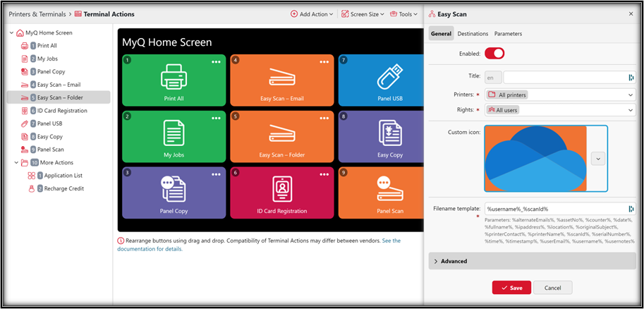Switch to the Destinations tab
Screen dimensions: 644x309
pyautogui.click(x=473, y=34)
